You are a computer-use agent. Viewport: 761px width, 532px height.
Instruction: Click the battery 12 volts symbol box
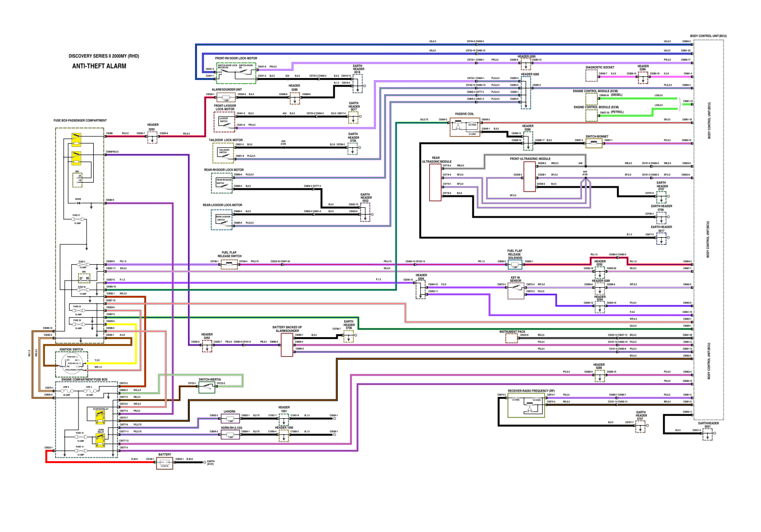165,463
